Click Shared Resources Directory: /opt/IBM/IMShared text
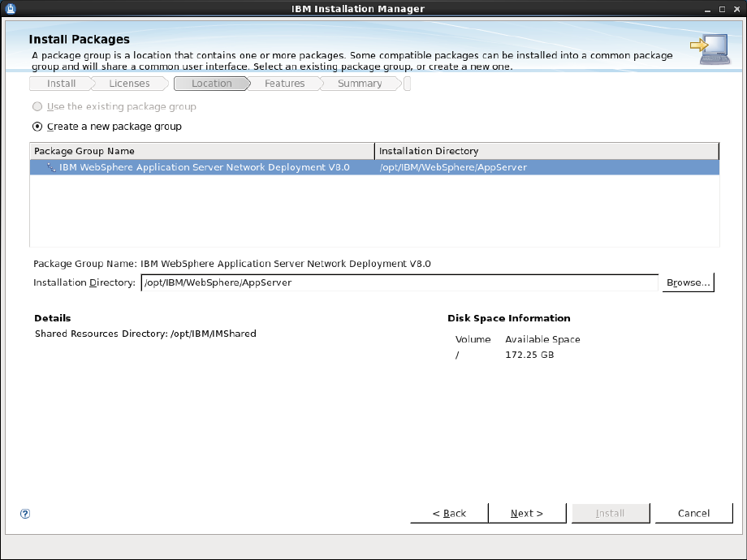747x560 pixels. 145,334
